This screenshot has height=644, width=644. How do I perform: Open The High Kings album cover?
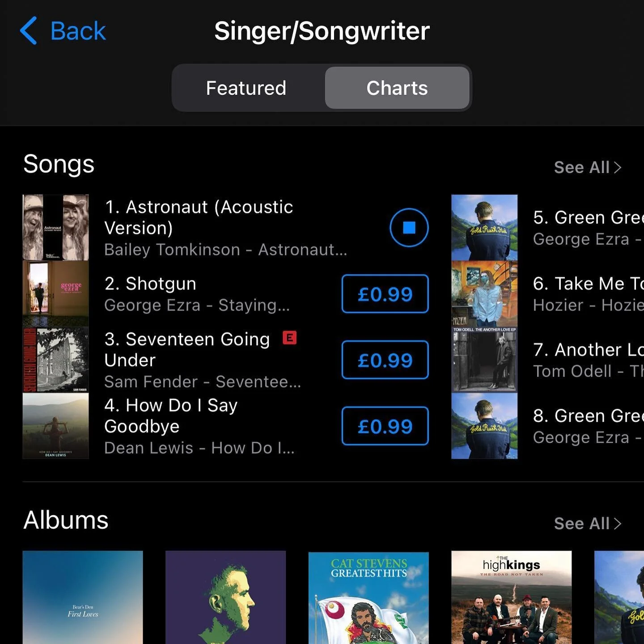pyautogui.click(x=512, y=597)
